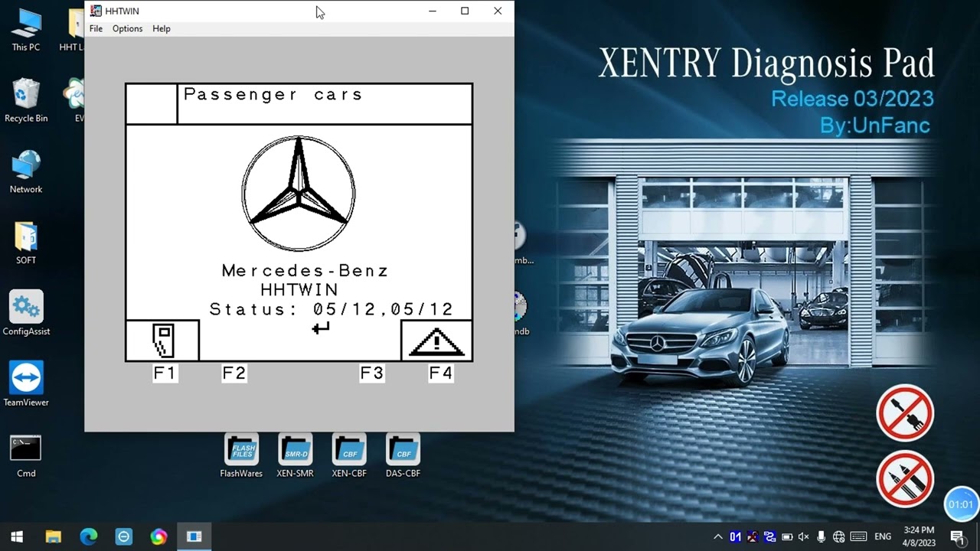Launch Microsoft Edge from the taskbar
This screenshot has height=551, width=980.
pos(88,536)
